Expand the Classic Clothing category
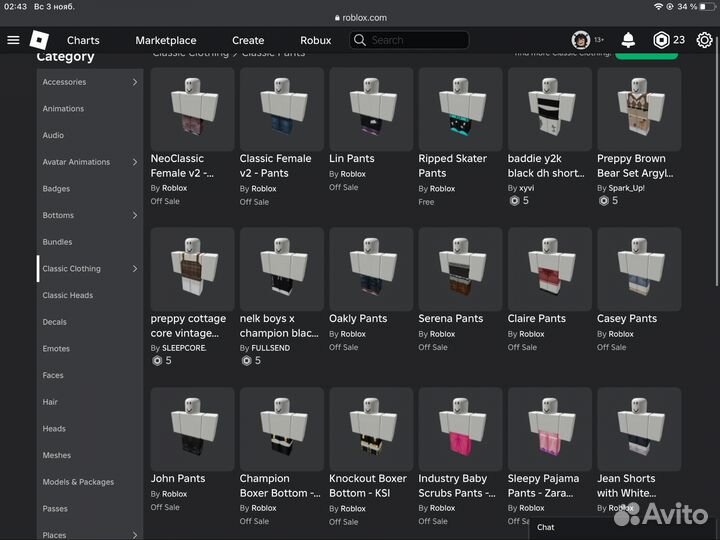 135,268
